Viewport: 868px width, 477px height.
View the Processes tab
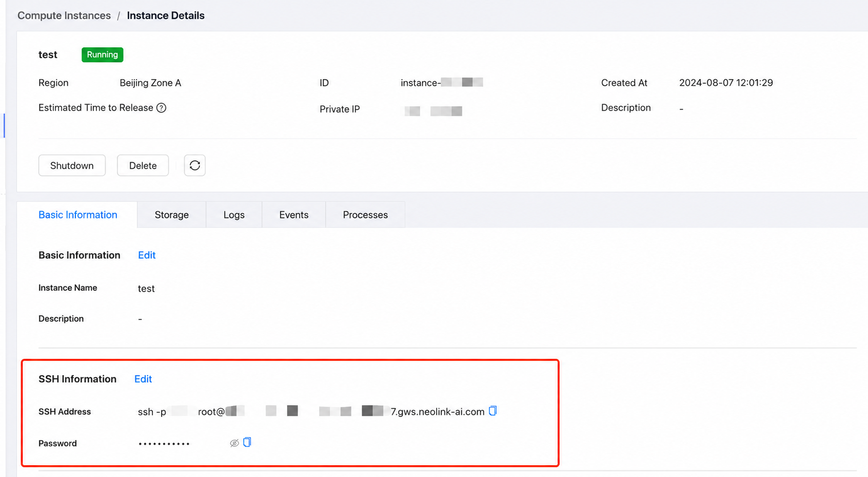click(x=365, y=215)
